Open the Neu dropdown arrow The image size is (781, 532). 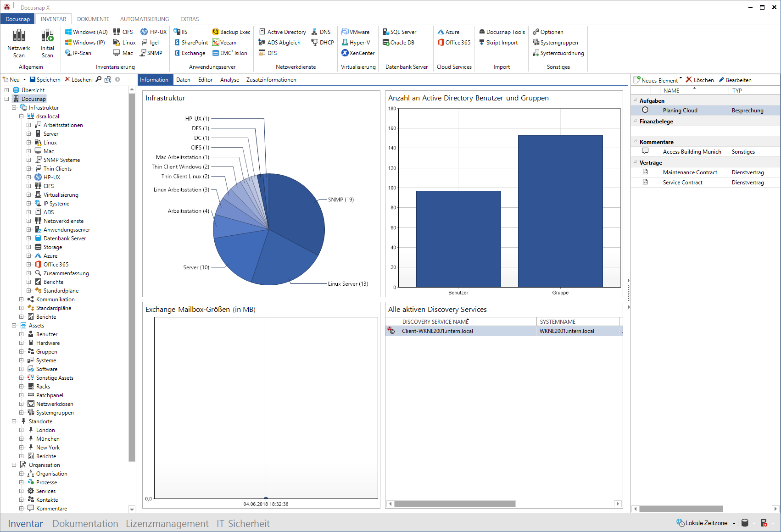(x=24, y=80)
